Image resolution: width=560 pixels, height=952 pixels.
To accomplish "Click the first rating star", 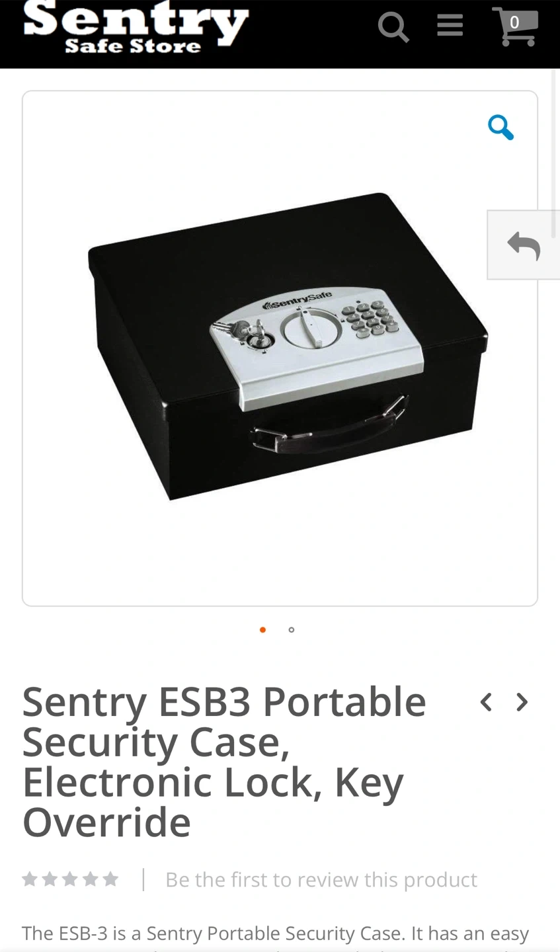I will 30,879.
